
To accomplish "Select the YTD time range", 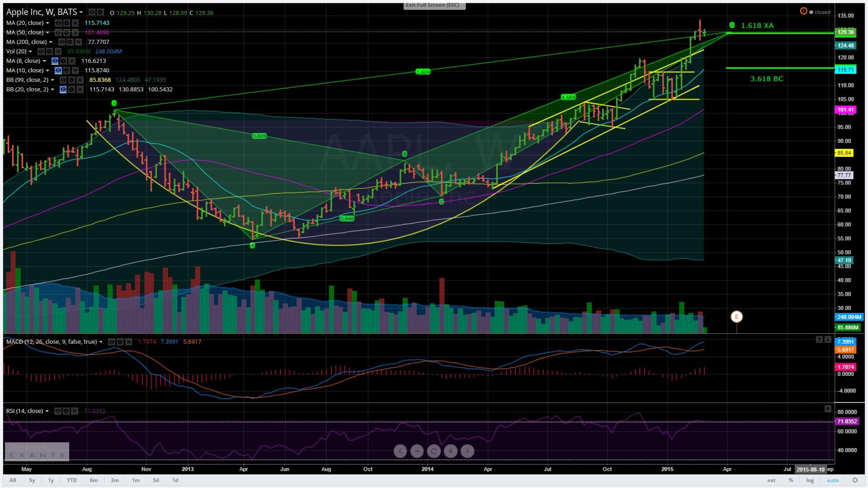I will tap(71, 480).
